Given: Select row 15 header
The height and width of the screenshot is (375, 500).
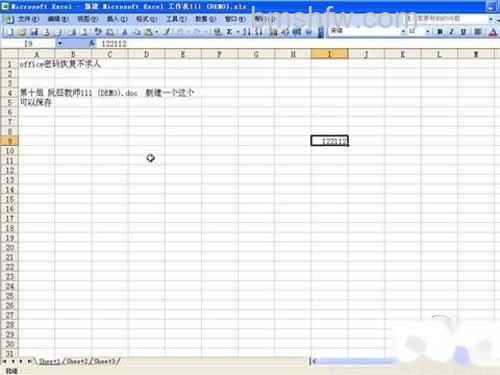Looking at the screenshot, I should click(x=9, y=199).
